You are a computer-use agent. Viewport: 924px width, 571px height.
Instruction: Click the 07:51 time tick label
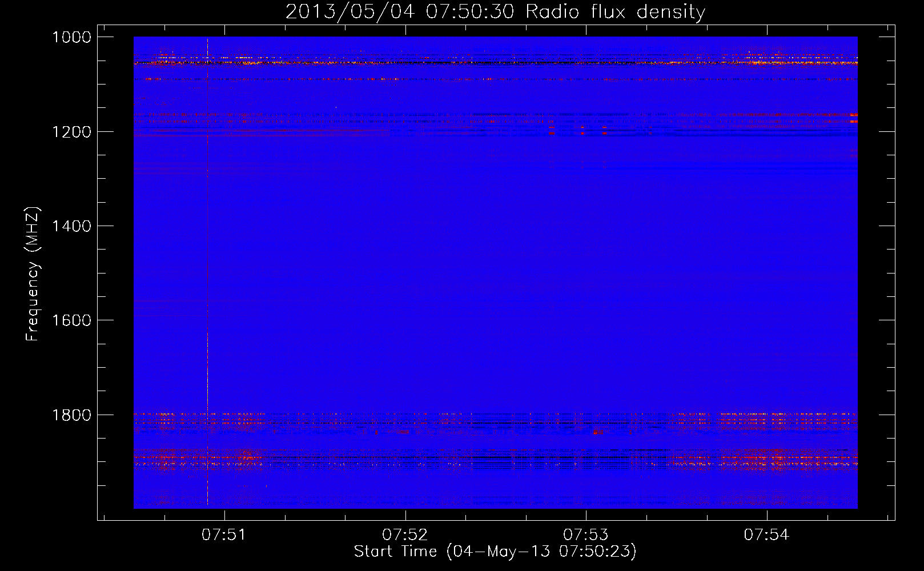pyautogui.click(x=224, y=534)
